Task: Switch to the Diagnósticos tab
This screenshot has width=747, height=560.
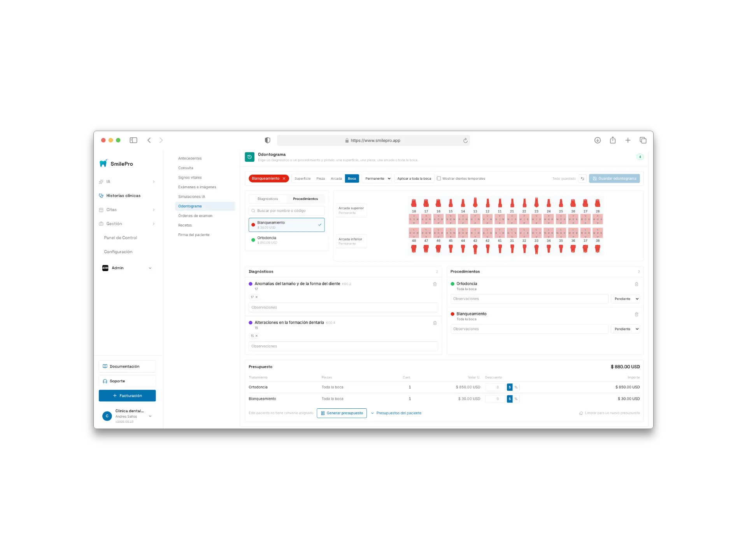Action: tap(268, 199)
